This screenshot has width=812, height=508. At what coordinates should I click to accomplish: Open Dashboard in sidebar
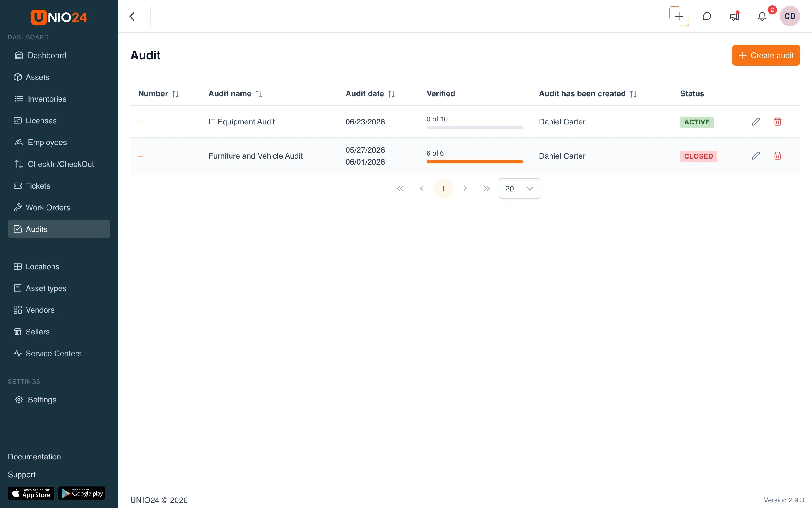tap(59, 55)
